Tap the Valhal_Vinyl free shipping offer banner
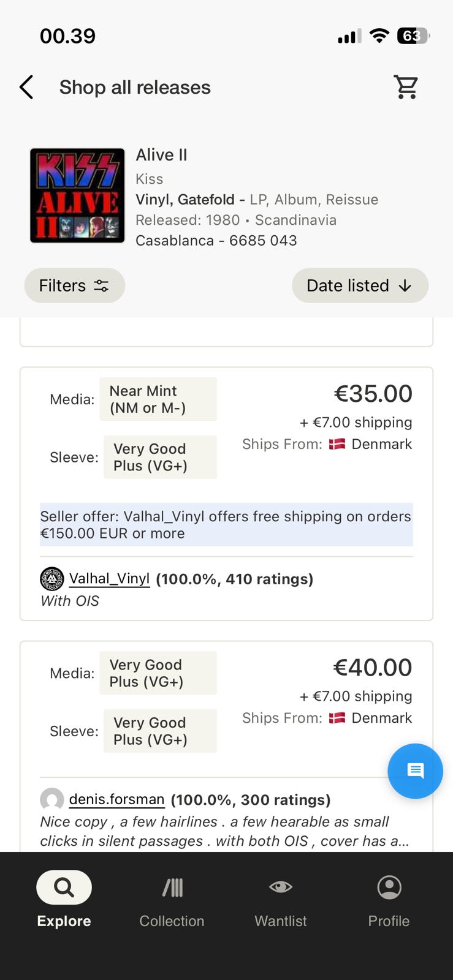The height and width of the screenshot is (980, 453). (226, 524)
